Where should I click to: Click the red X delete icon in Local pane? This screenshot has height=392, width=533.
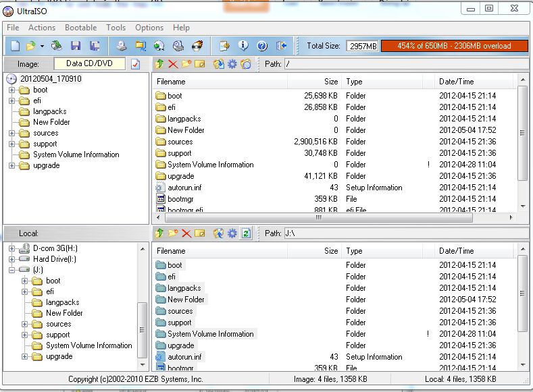(x=186, y=233)
